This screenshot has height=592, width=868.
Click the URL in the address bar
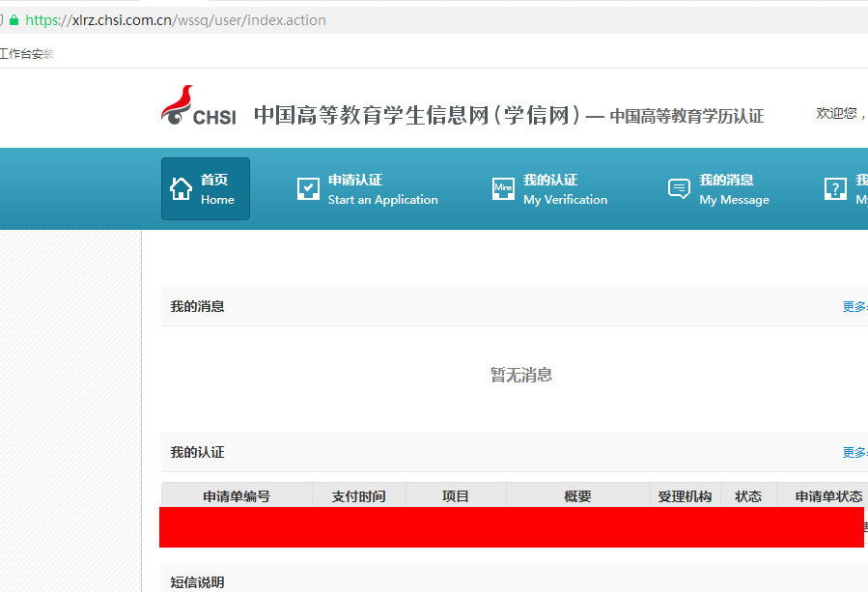tap(176, 20)
